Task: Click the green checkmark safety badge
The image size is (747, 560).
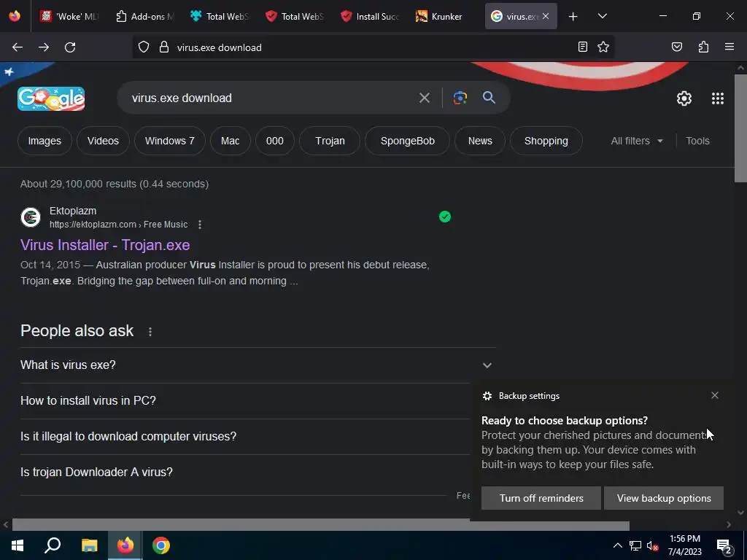Action: (x=445, y=217)
